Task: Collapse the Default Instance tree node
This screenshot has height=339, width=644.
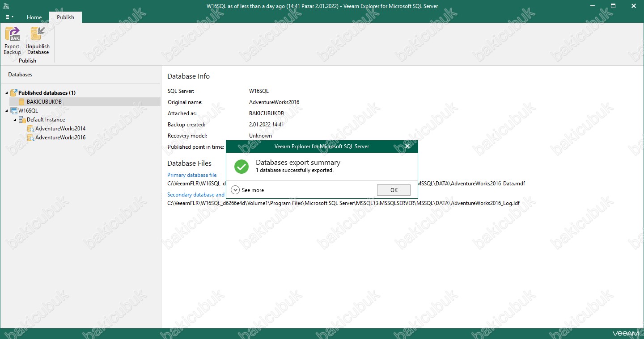Action: (x=15, y=120)
